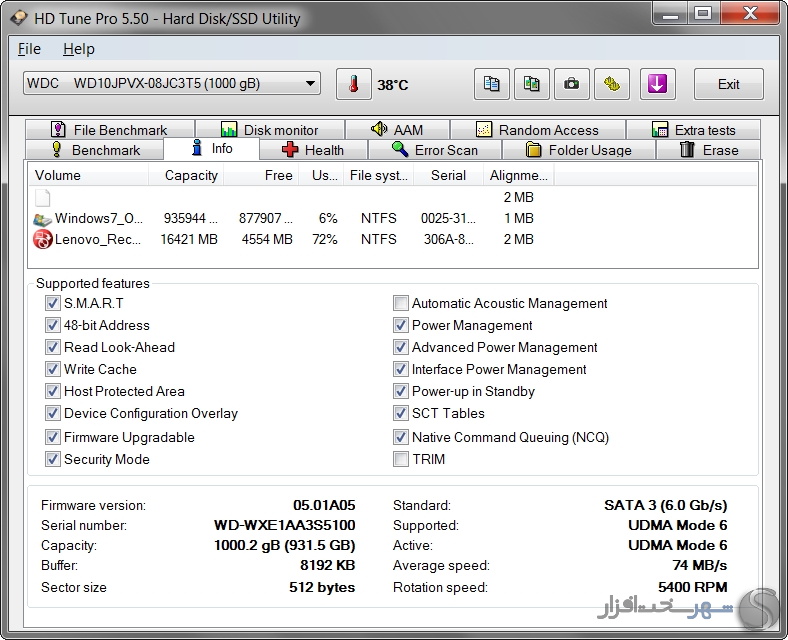This screenshot has height=640, width=788.
Task: Toggle the Advanced Power Management checkbox
Action: click(x=401, y=348)
